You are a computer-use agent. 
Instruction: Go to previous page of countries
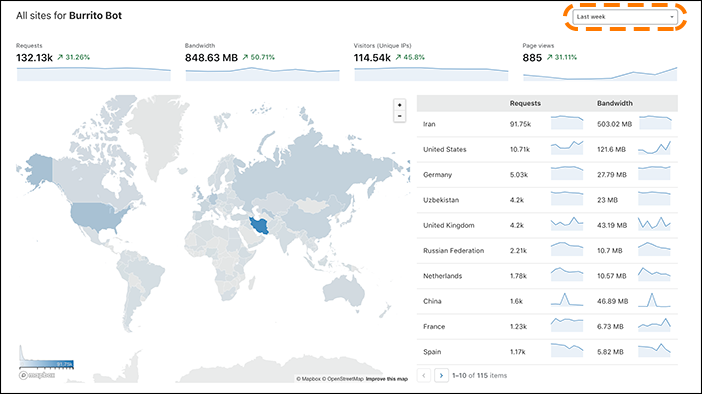(424, 375)
